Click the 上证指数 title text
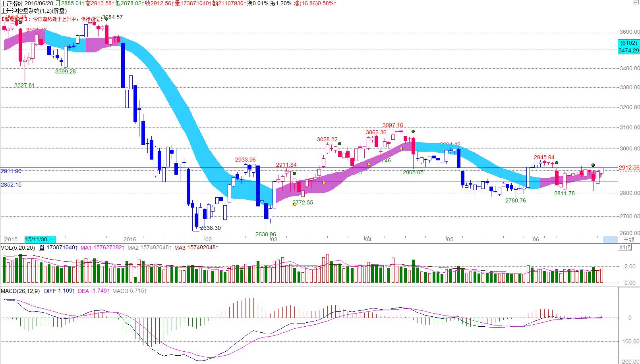 tap(12, 3)
